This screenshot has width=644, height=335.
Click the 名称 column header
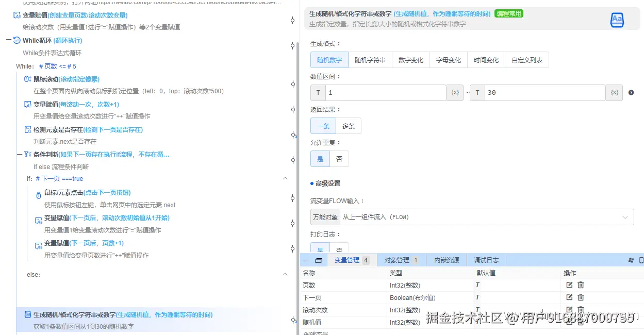pyautogui.click(x=309, y=273)
